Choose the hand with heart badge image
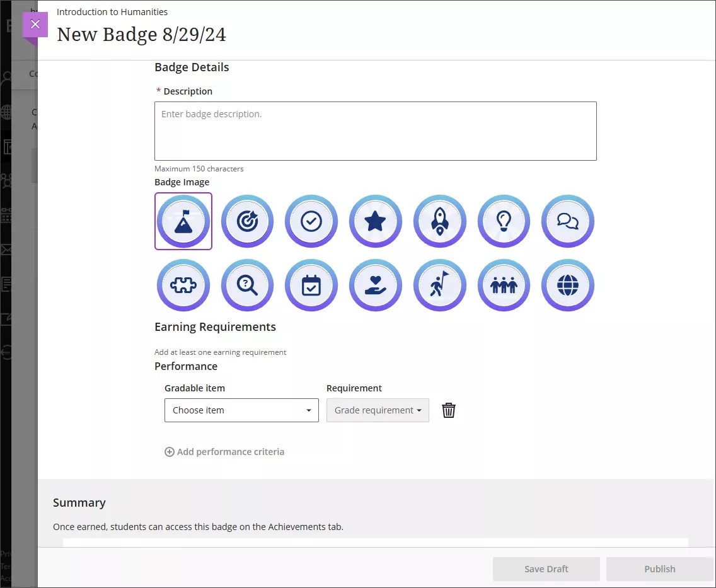 click(x=376, y=285)
